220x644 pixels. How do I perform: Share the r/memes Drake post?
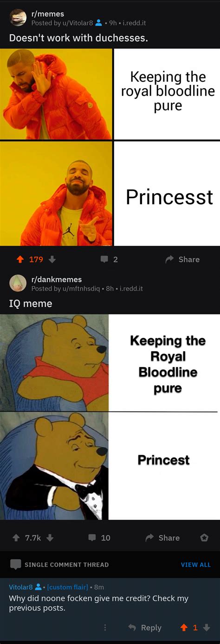(182, 259)
